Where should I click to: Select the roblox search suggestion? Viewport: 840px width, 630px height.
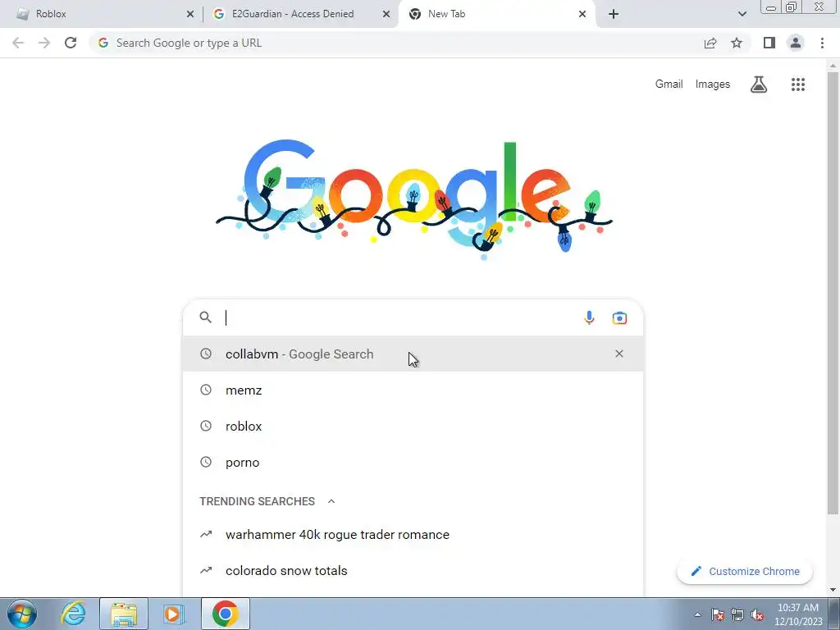413,427
